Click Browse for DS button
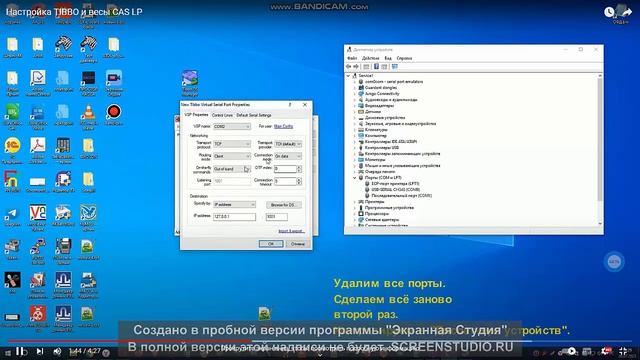The height and width of the screenshot is (360, 640). coord(284,205)
